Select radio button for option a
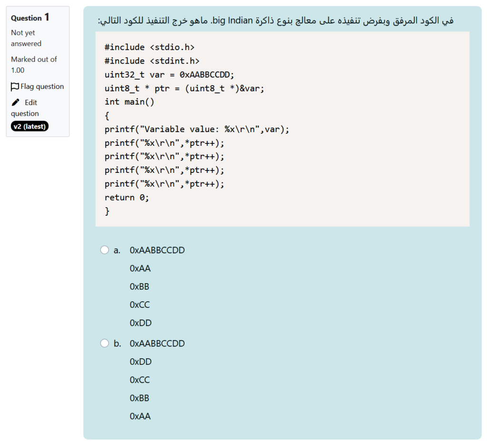Screen dimensions: 487x448 point(105,250)
